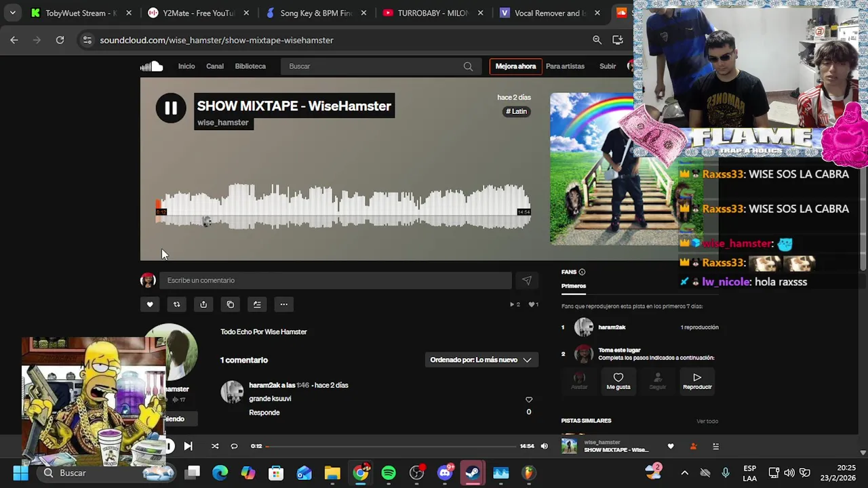Go back in the browser
Viewport: 868px width, 488px height.
(x=14, y=40)
